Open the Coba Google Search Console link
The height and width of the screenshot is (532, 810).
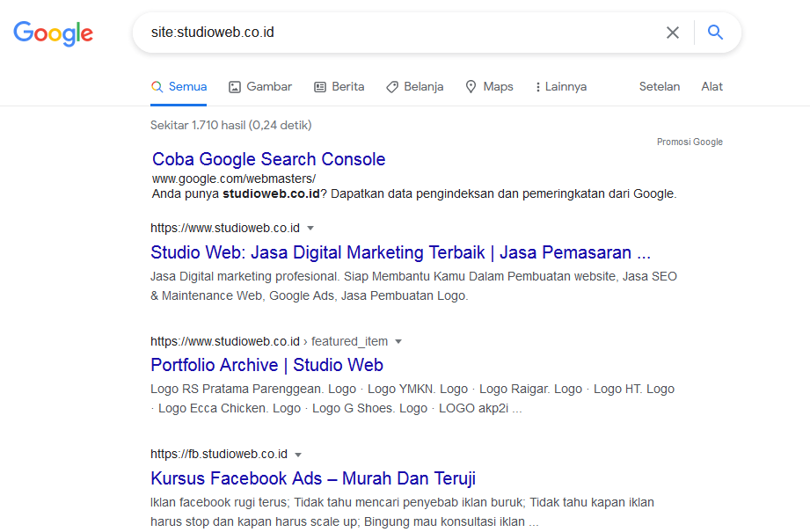[x=268, y=159]
